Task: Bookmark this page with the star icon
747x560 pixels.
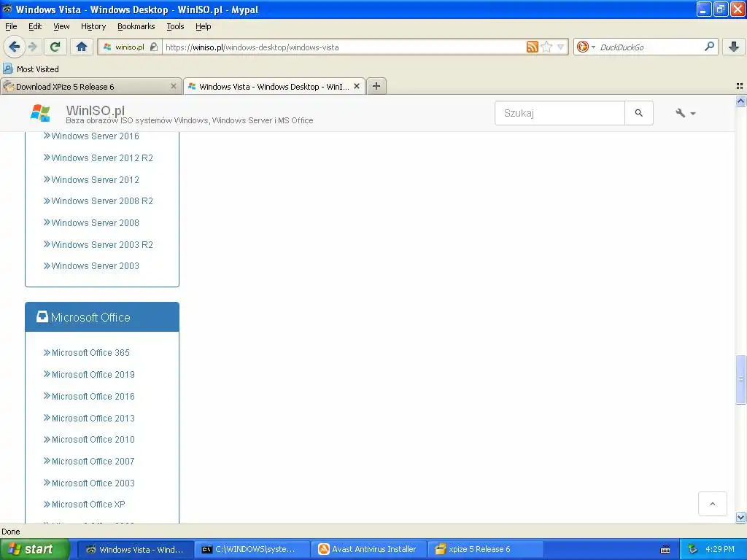Action: pos(547,47)
